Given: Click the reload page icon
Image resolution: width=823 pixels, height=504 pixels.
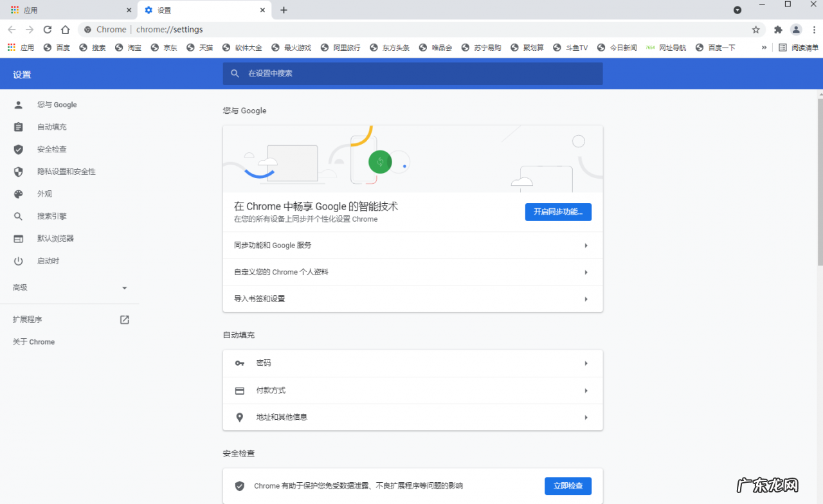Looking at the screenshot, I should coord(47,29).
